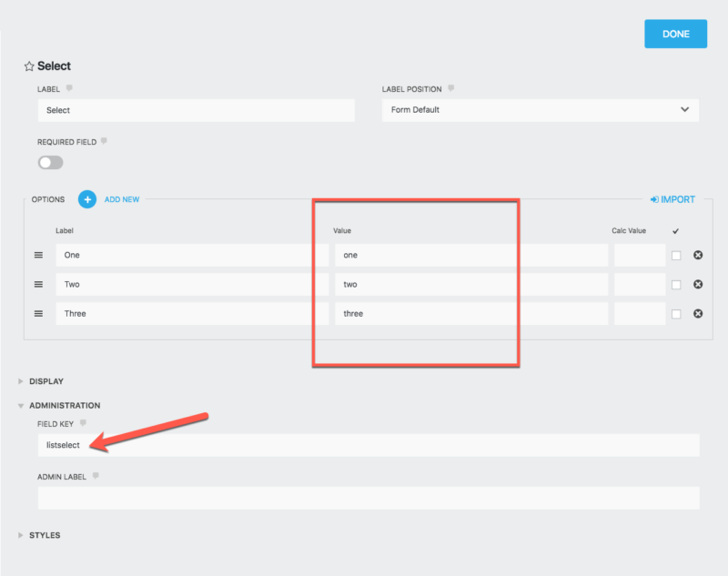This screenshot has width=728, height=576.
Task: Check the default-selected box for option Two
Action: click(x=676, y=285)
